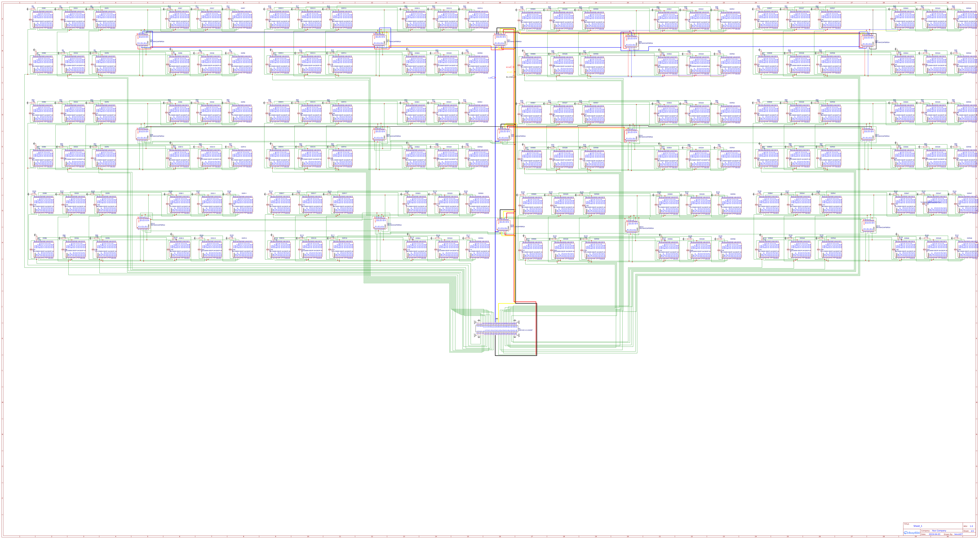This screenshot has width=980, height=539.
Task: Select resistor R27 above DDR26
Action: pos(584,54)
